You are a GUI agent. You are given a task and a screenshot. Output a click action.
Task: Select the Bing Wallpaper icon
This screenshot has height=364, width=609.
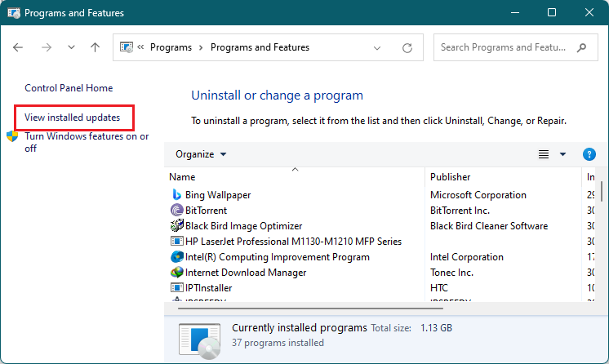tap(177, 194)
